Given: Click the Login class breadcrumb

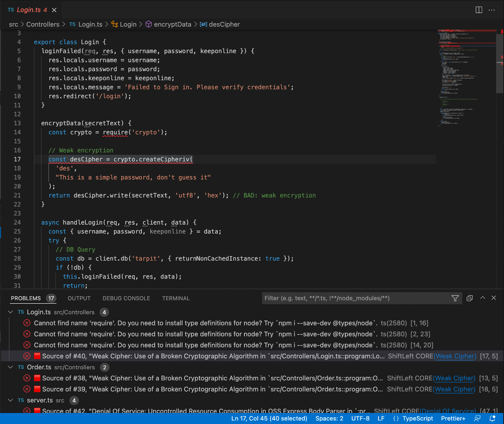Looking at the screenshot, I should 124,24.
